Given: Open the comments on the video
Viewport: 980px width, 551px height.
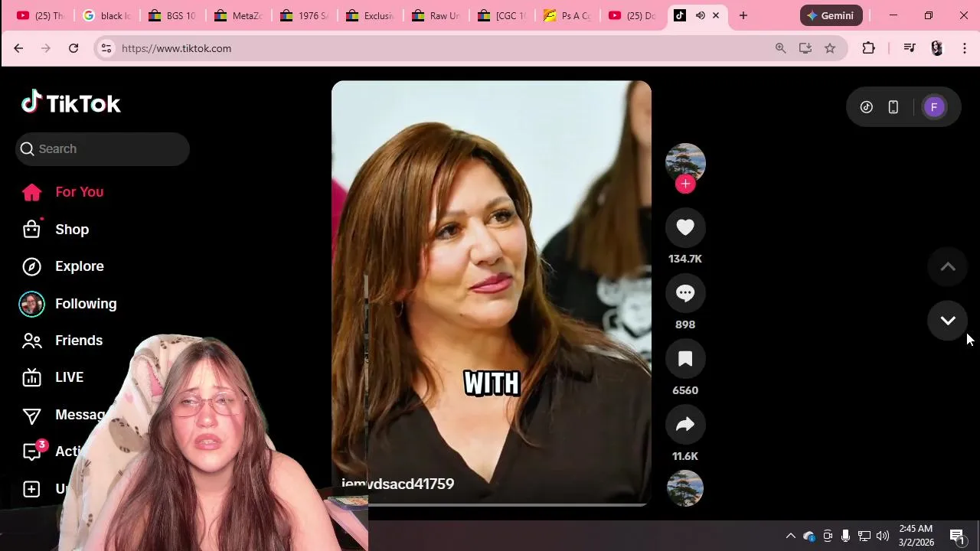Looking at the screenshot, I should (x=685, y=293).
